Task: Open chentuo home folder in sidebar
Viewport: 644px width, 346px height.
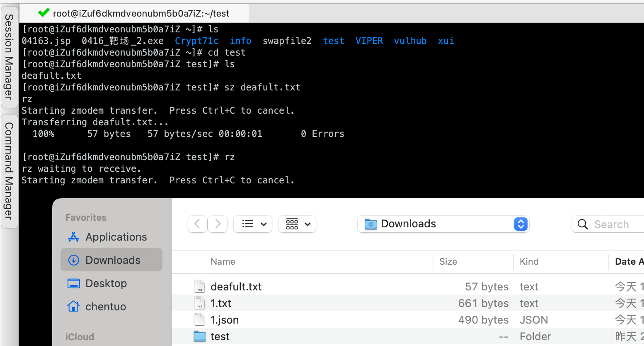Action: pyautogui.click(x=105, y=307)
